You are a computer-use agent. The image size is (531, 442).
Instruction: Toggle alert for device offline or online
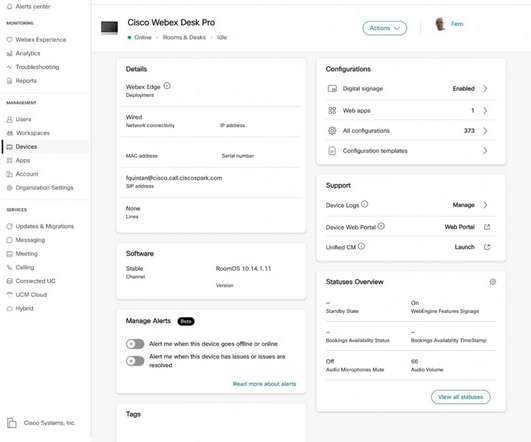pyautogui.click(x=135, y=344)
